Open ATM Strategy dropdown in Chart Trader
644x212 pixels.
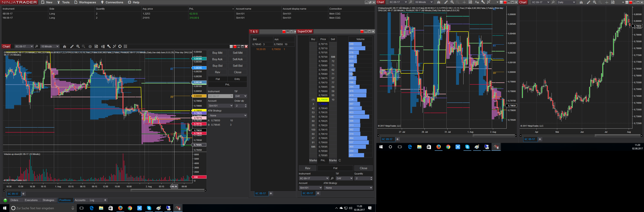tap(228, 115)
